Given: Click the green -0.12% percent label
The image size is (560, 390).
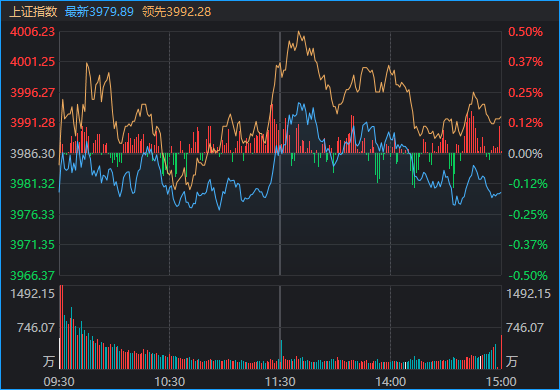Looking at the screenshot, I should (x=528, y=184).
